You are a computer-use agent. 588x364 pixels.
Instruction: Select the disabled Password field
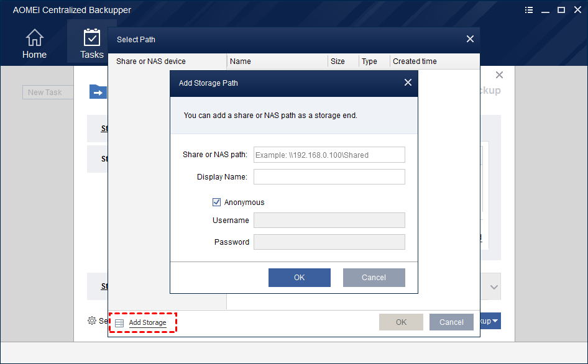(x=329, y=242)
